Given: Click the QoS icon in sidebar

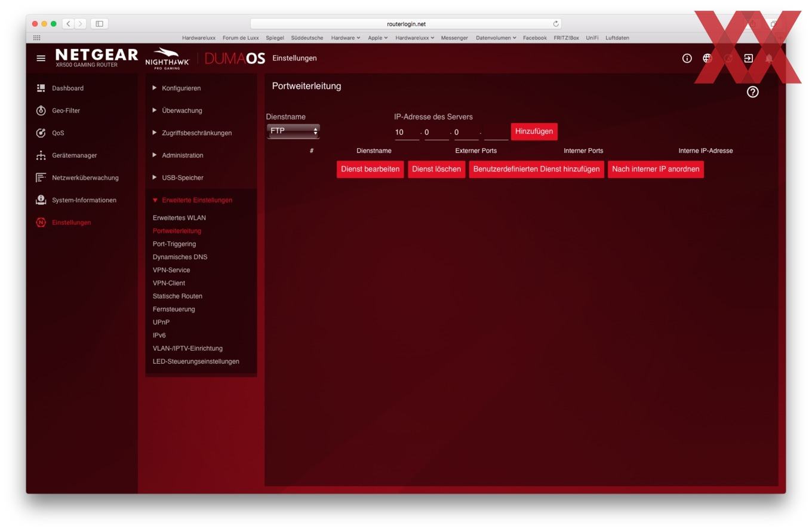Looking at the screenshot, I should (x=41, y=133).
